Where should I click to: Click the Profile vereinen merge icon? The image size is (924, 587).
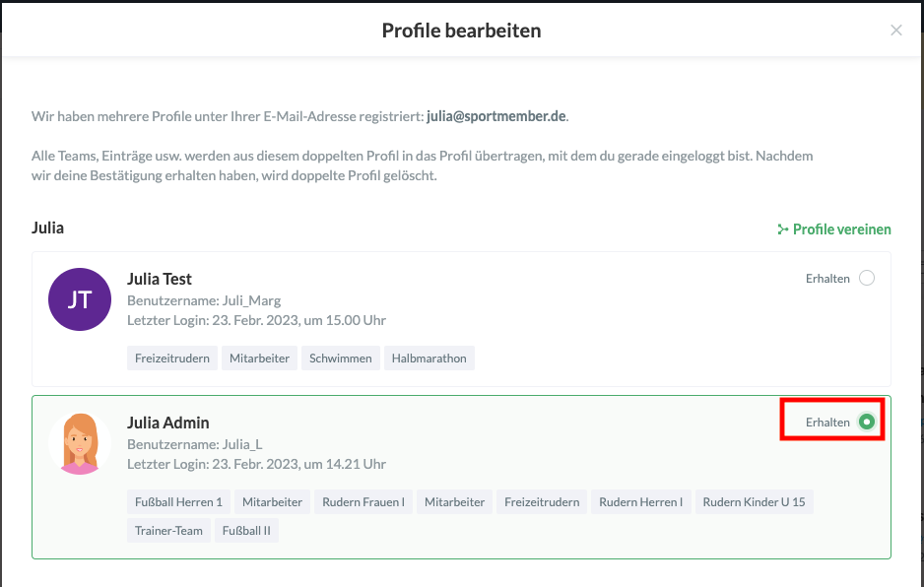point(783,229)
